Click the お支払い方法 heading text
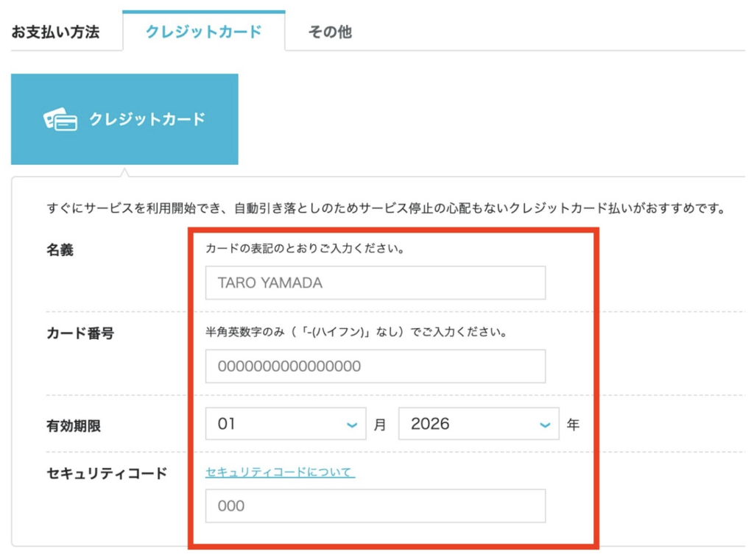The image size is (754, 560). (x=55, y=32)
